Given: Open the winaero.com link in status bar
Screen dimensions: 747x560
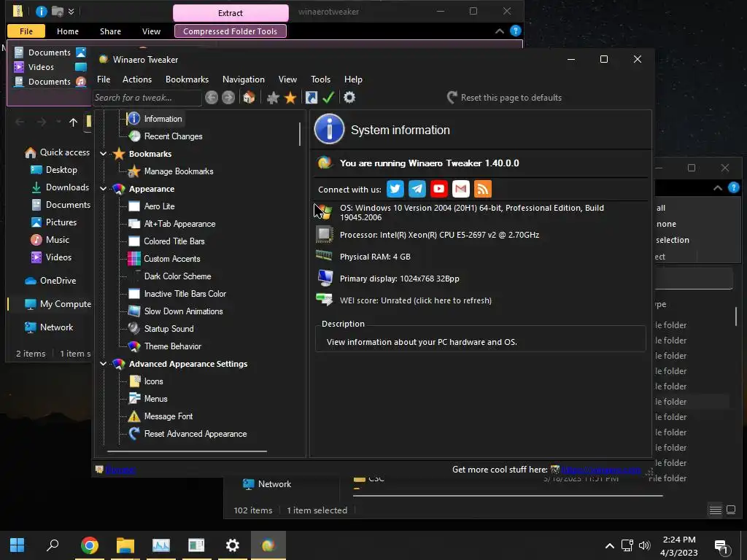Looking at the screenshot, I should tap(602, 470).
